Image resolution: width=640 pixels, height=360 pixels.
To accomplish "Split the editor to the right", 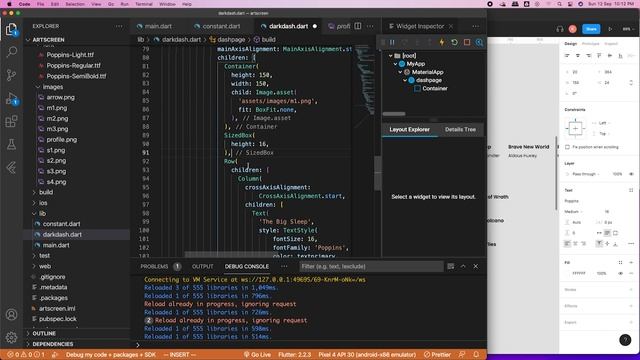I will [358, 26].
